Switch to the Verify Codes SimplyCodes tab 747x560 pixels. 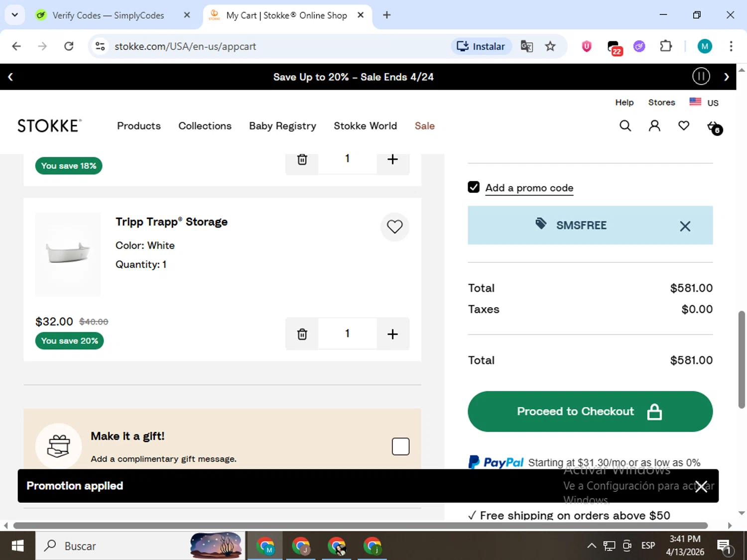click(x=108, y=15)
